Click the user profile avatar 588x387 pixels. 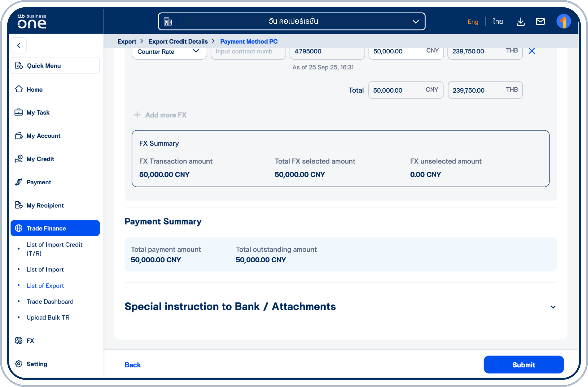coord(563,22)
